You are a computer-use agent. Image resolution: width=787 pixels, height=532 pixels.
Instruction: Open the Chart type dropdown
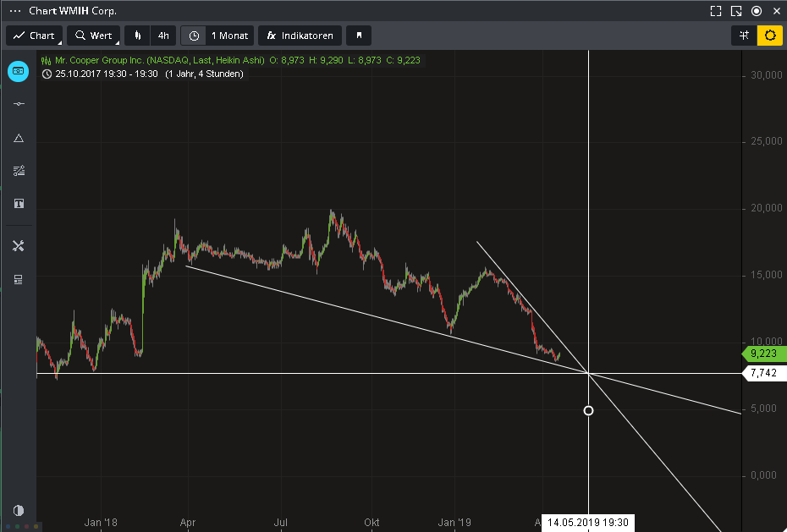(x=34, y=36)
